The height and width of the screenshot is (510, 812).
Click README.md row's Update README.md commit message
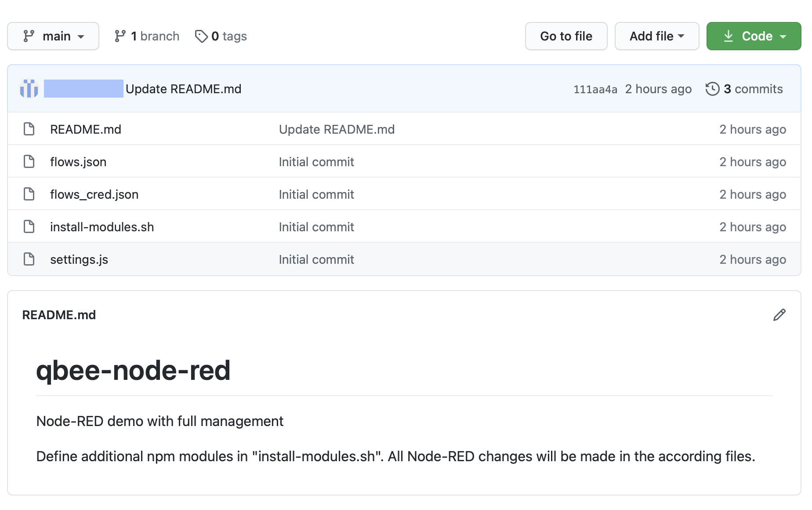[x=337, y=129]
